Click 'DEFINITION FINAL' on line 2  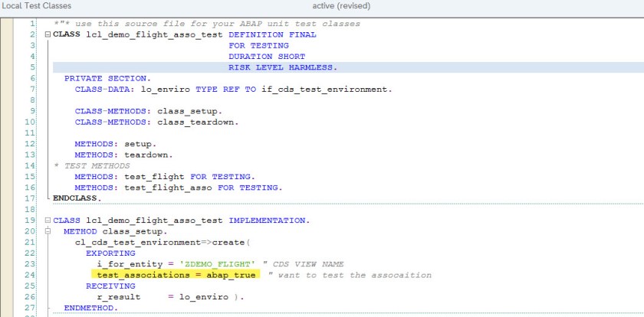(272, 35)
